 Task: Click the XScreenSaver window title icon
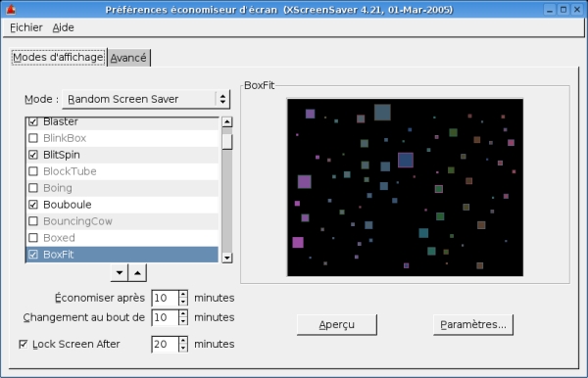tap(11, 10)
